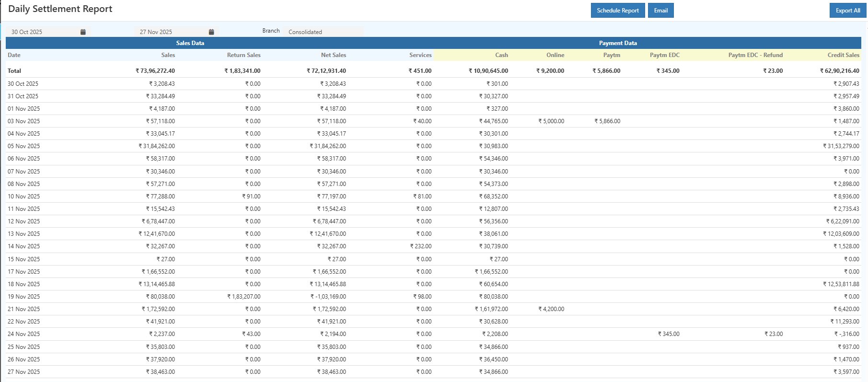The image size is (868, 382).
Task: Select the Date column header
Action: click(14, 55)
